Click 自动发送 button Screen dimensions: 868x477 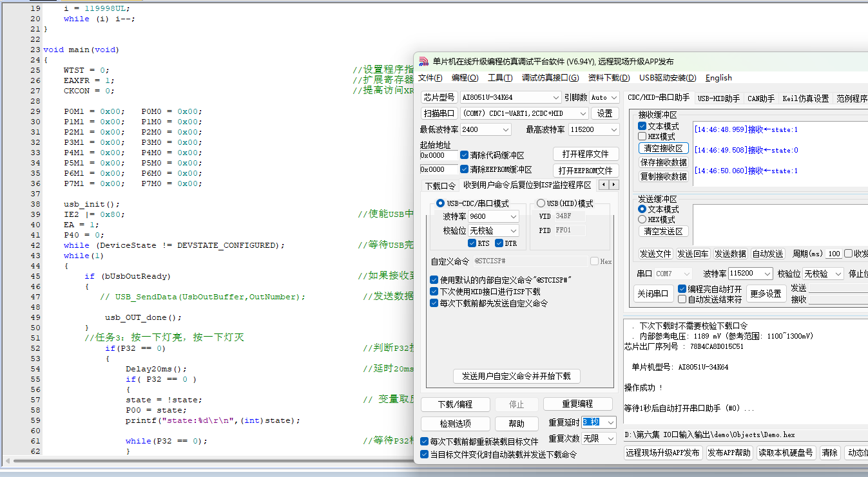pyautogui.click(x=767, y=254)
